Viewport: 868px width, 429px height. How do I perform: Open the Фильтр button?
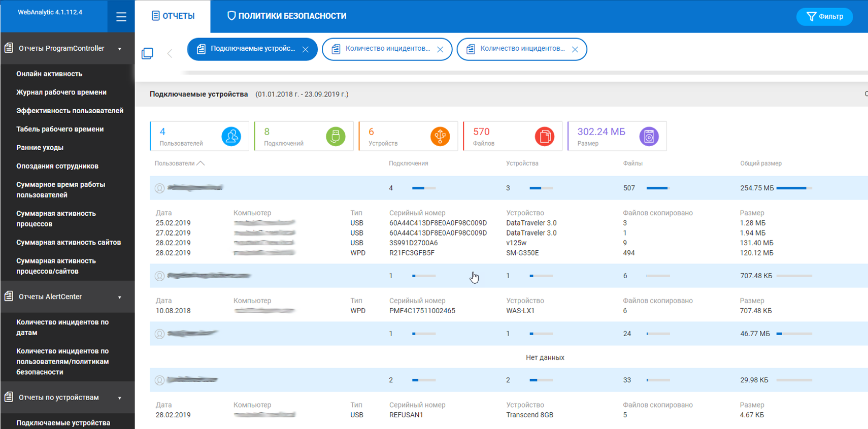tap(824, 17)
